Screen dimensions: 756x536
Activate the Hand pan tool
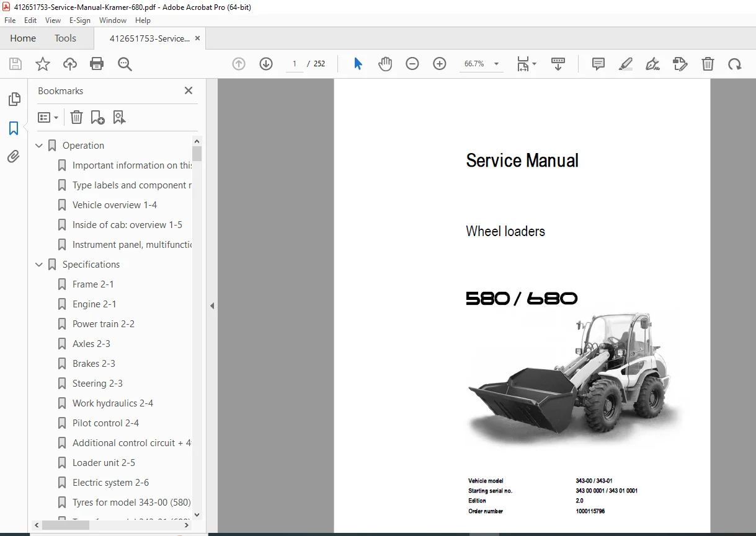click(385, 64)
